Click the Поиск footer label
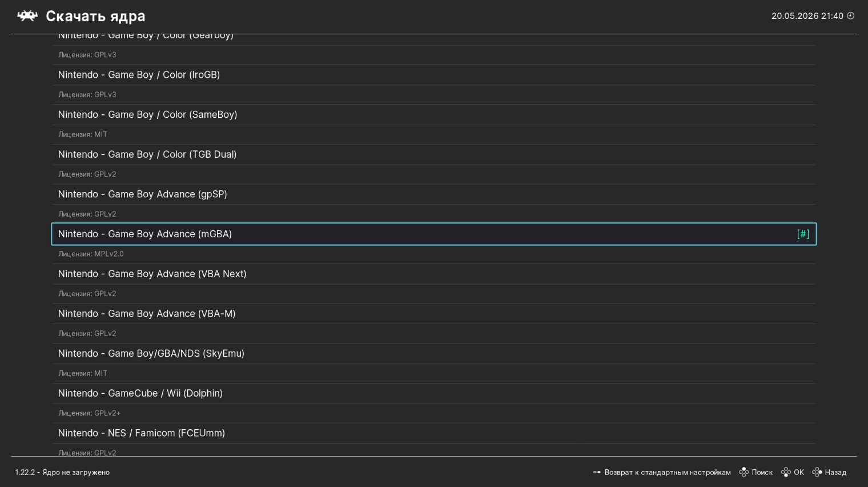Screen dimensions: 868x487 coord(762,472)
